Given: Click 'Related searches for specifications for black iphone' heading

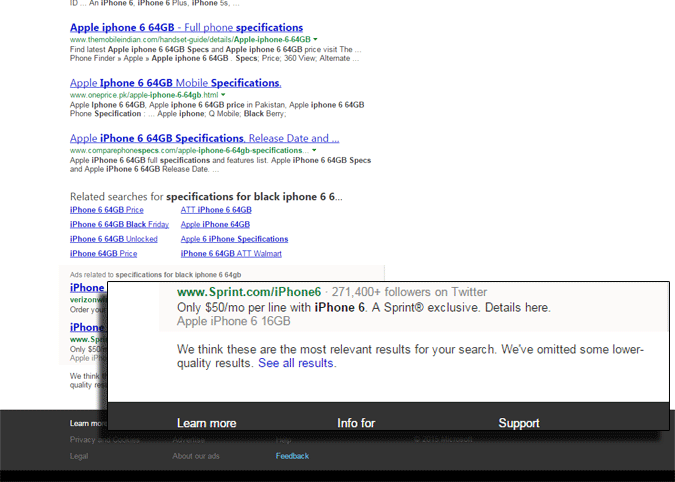Looking at the screenshot, I should click(206, 197).
